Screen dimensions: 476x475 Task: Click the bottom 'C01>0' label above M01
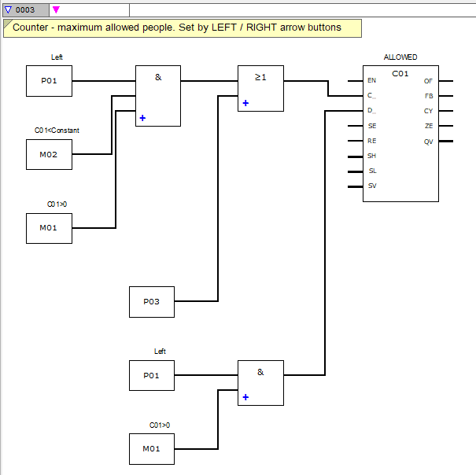160,425
